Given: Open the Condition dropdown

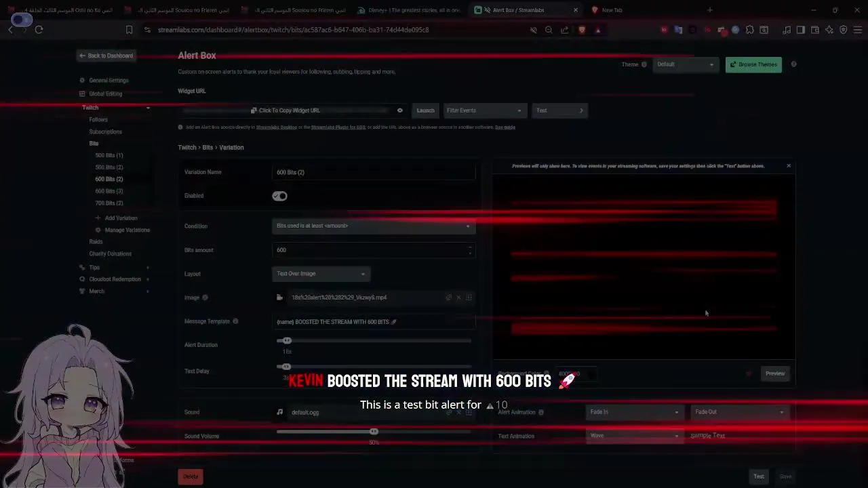Looking at the screenshot, I should 374,226.
